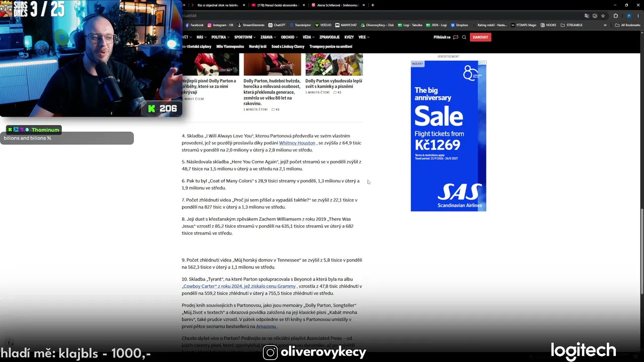Follow the Cowboy Carter Grammy link
The height and width of the screenshot is (362, 644).
pos(238,286)
